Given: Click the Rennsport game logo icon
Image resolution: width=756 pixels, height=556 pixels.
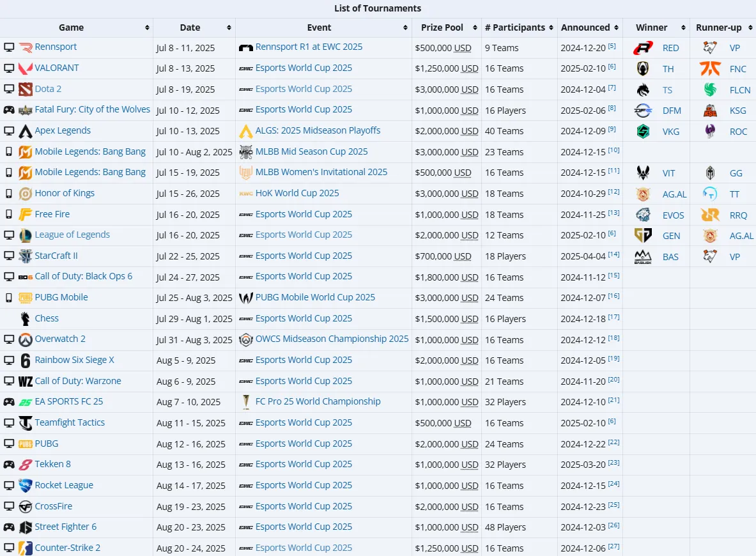Looking at the screenshot, I should (25, 47).
